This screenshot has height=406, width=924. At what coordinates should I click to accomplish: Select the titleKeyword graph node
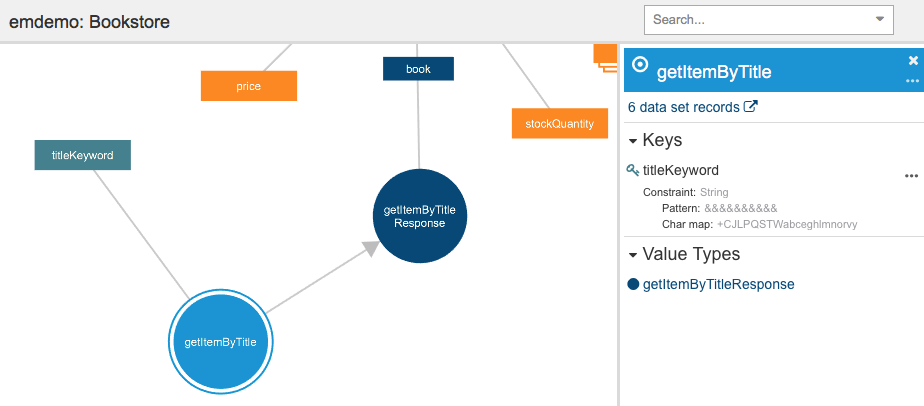click(82, 155)
